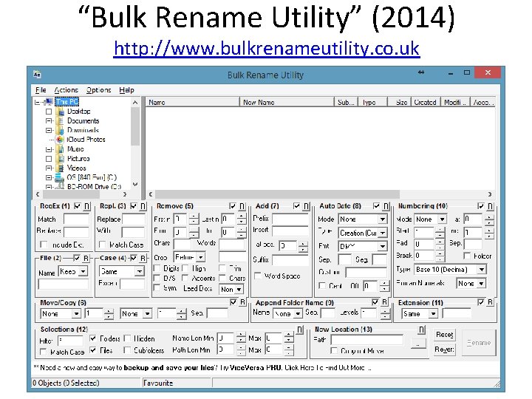Enable the Word Space checkbox
The height and width of the screenshot is (399, 532).
(x=258, y=276)
